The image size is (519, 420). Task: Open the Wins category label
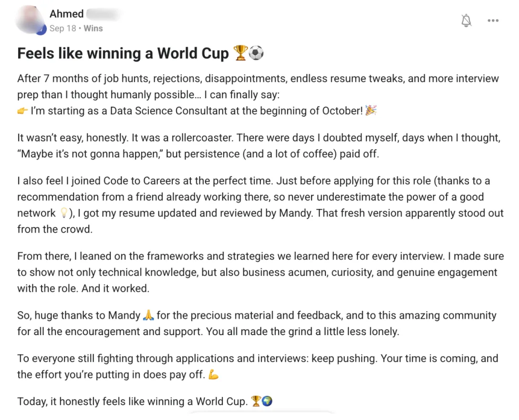pyautogui.click(x=93, y=29)
